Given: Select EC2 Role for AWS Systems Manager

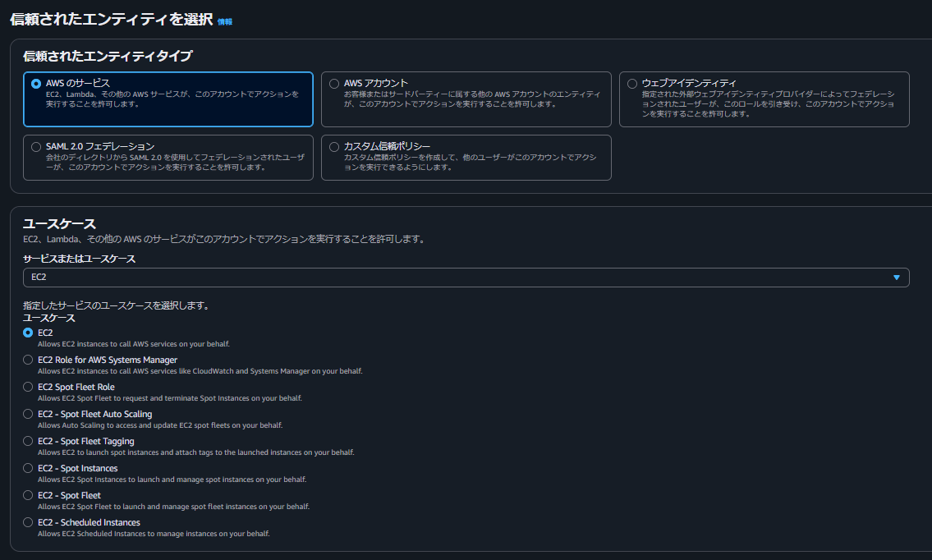Looking at the screenshot, I should (27, 359).
